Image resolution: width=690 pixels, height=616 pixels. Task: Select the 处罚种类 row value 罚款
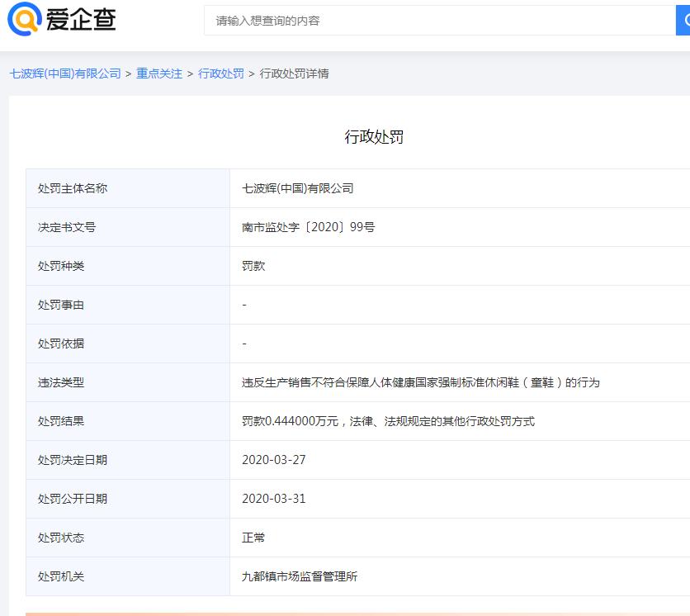[x=253, y=266]
